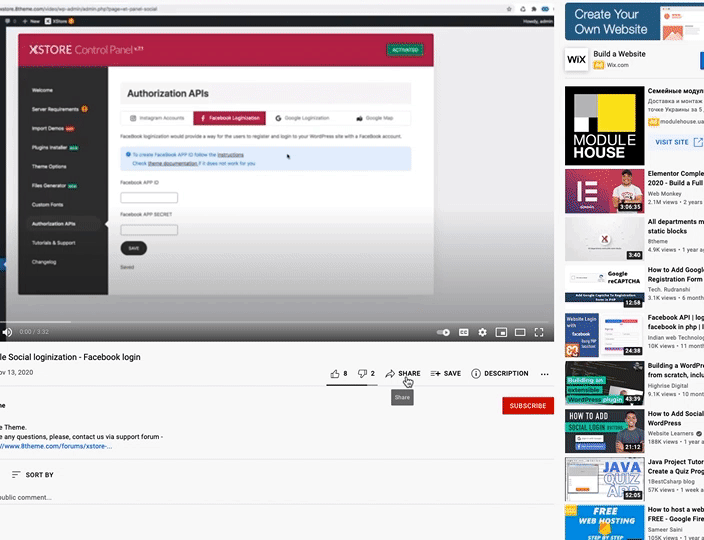Open the Google reCAPTCHA video thumbnail

click(604, 287)
